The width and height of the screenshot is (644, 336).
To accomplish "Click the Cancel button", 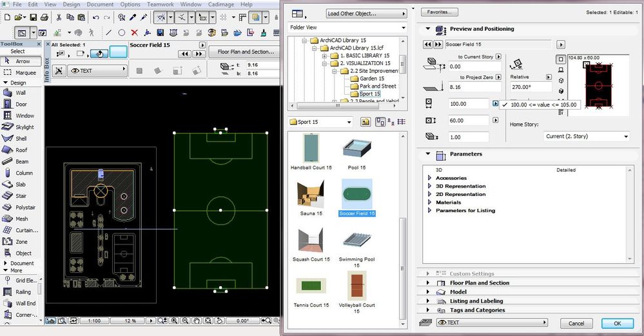I will tap(576, 323).
